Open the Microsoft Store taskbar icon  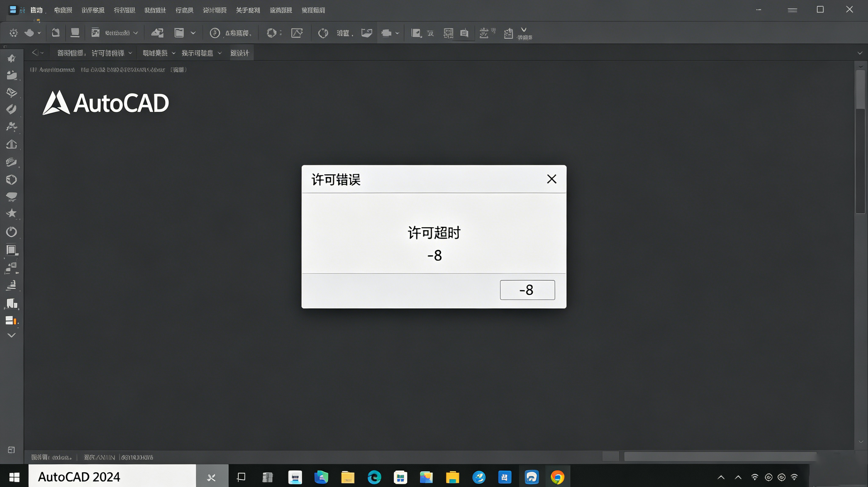tap(400, 477)
